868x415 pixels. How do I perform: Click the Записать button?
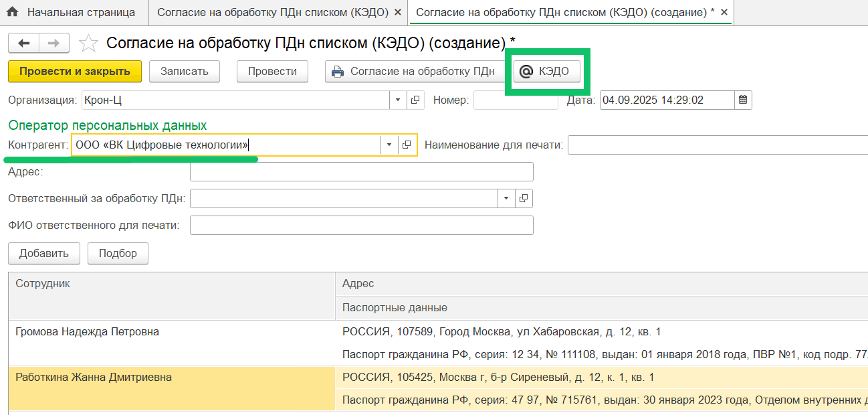(185, 72)
